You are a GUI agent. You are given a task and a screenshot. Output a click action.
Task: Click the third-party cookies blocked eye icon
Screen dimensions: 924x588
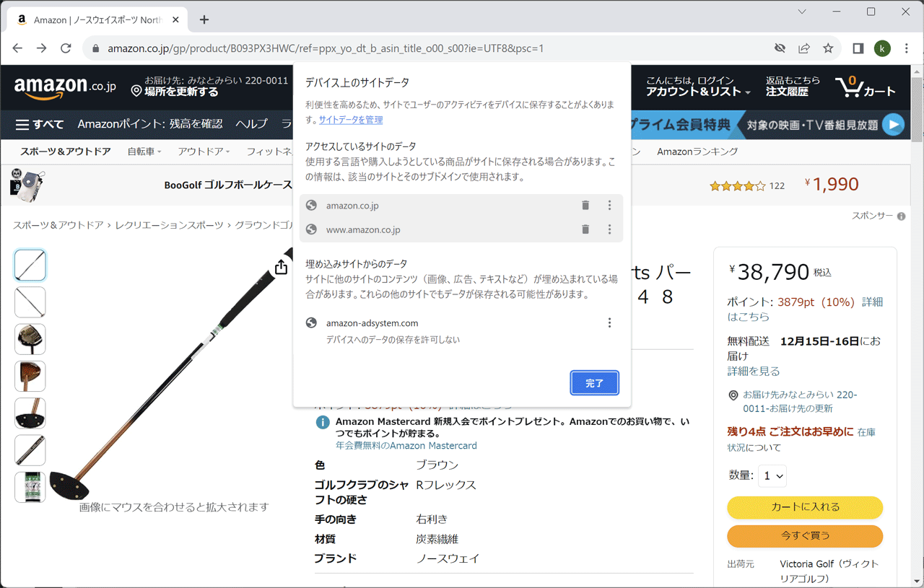[780, 48]
